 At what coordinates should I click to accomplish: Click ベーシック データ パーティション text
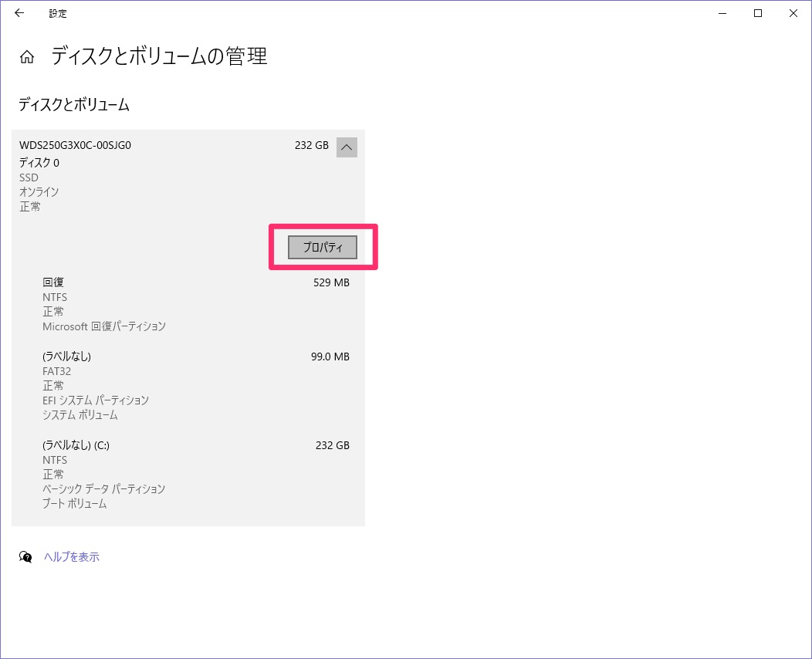tap(103, 489)
